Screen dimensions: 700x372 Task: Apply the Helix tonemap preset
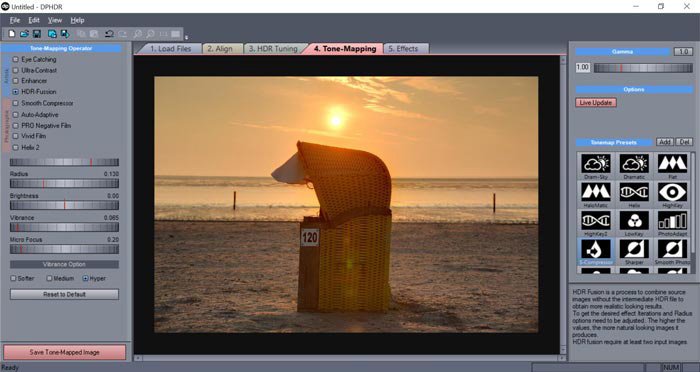tap(634, 195)
